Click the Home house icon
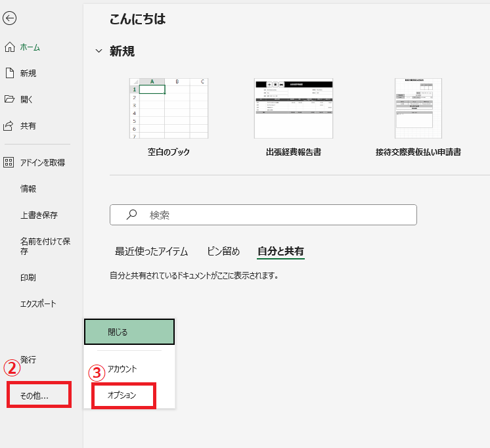 9,47
